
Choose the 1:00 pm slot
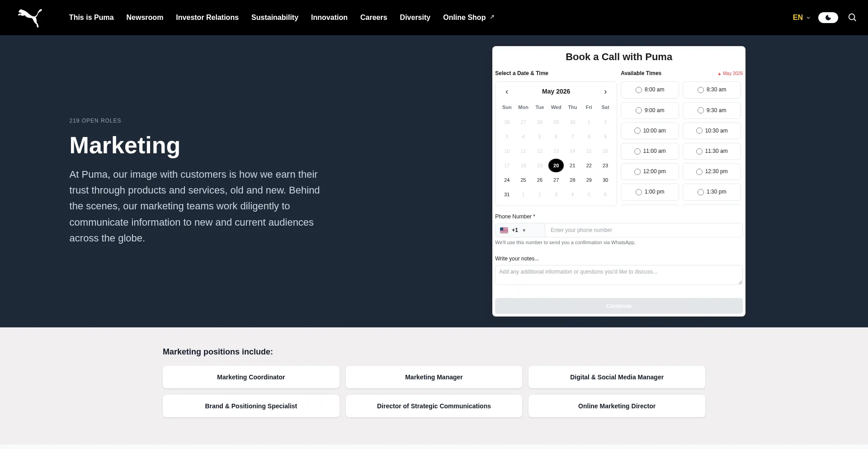(x=650, y=192)
